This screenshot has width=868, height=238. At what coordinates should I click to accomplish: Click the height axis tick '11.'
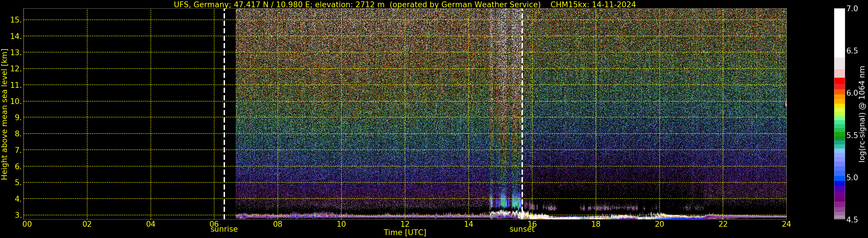16,85
